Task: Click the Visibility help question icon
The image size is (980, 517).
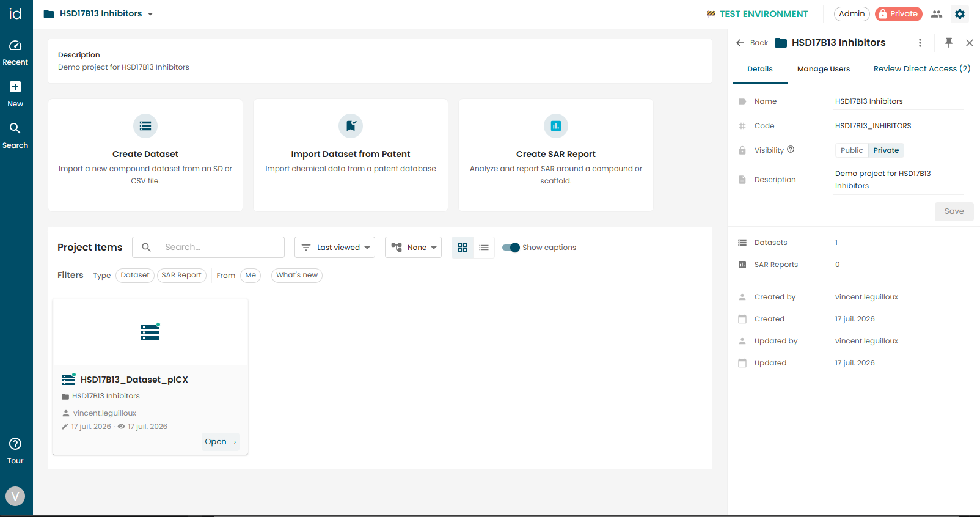Action: point(791,150)
